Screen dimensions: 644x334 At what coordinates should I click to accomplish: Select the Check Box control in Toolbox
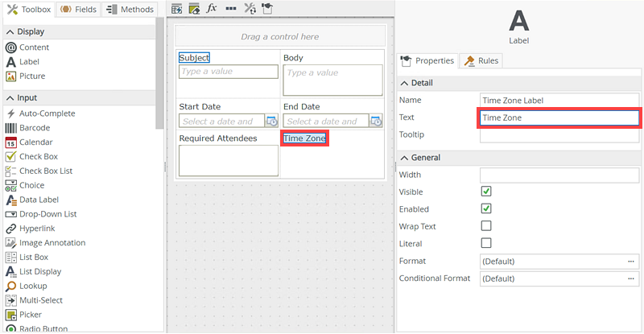click(31, 156)
